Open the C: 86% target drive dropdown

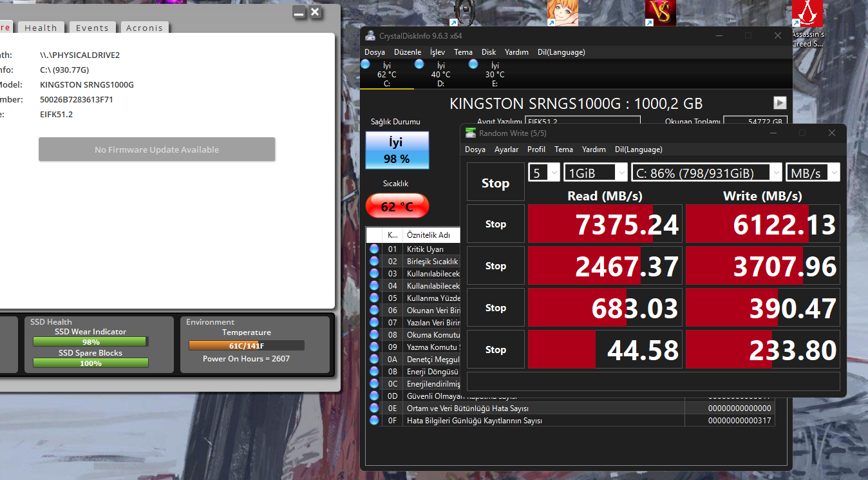coord(707,173)
